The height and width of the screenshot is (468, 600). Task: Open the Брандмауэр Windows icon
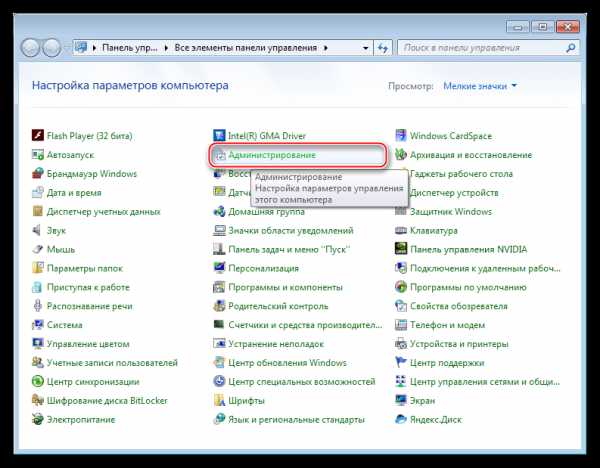(38, 173)
